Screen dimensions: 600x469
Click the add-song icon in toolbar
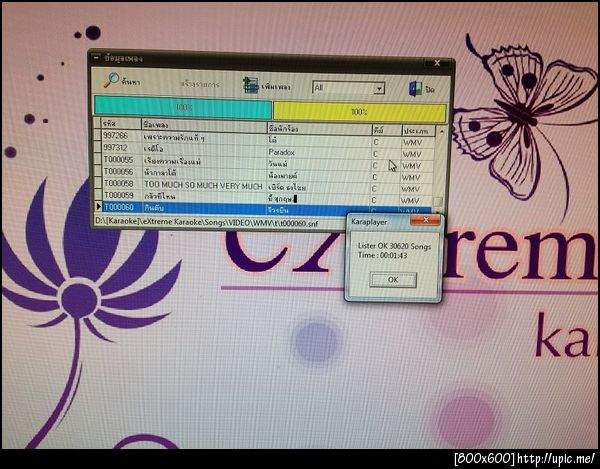pos(251,85)
